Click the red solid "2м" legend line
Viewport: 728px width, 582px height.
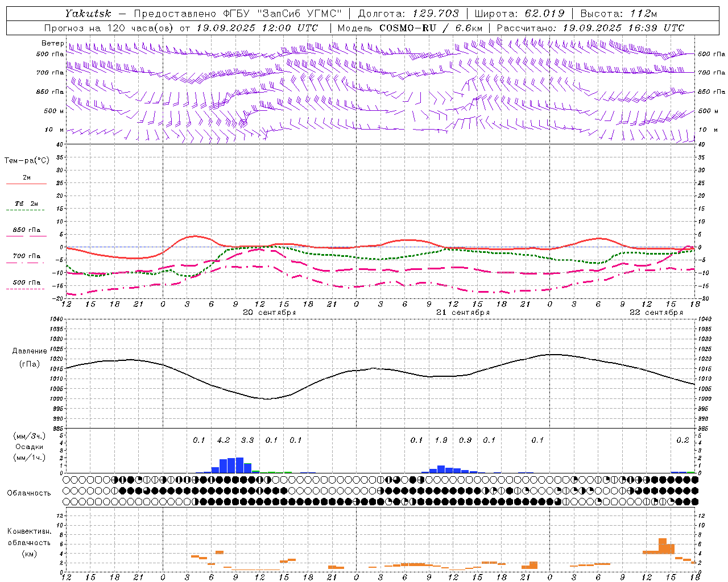coord(26,184)
